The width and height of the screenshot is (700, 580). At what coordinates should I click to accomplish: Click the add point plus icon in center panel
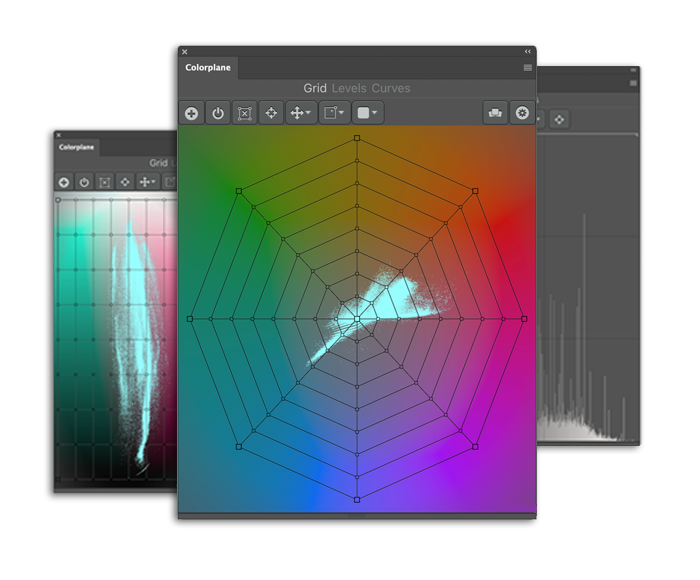point(191,113)
